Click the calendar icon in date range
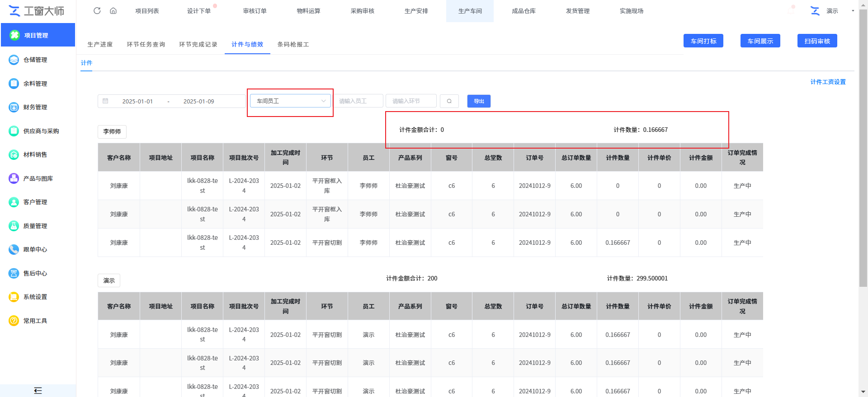868x397 pixels. 105,101
